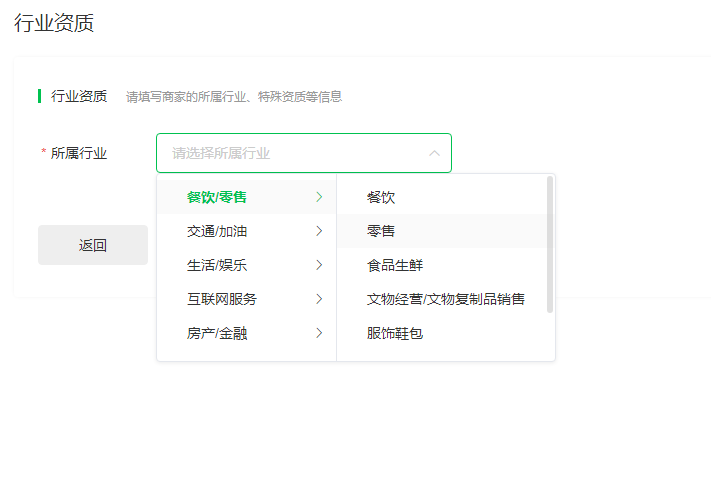
Task: Click hint text 请填写商家的所属行业、特殊资质等信息
Action: coord(234,97)
